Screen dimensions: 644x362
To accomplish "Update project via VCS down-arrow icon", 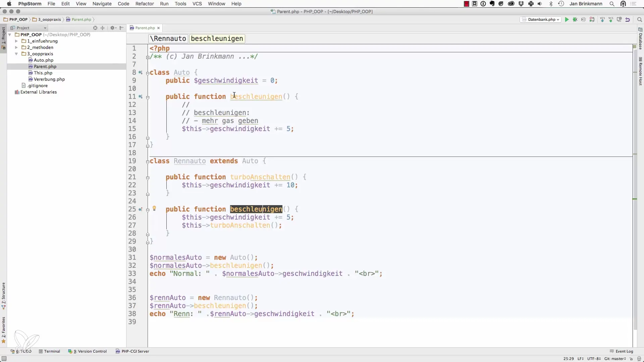I will click(602, 19).
